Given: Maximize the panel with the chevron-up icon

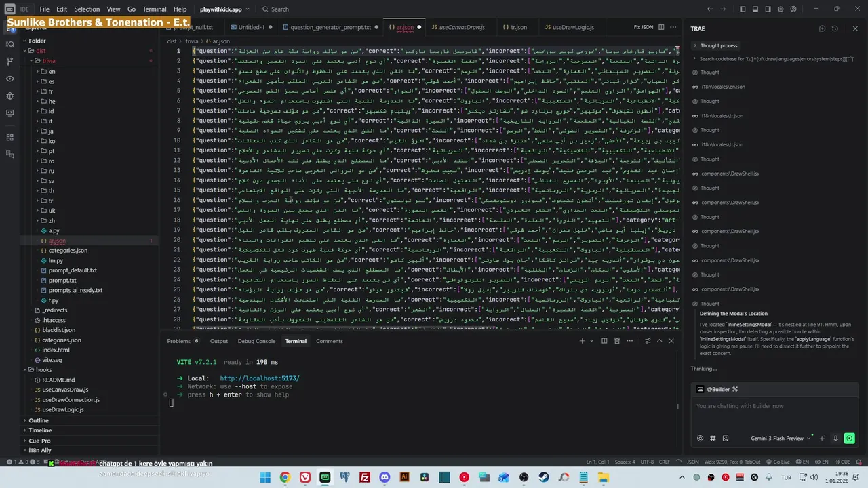Looking at the screenshot, I should tap(660, 341).
